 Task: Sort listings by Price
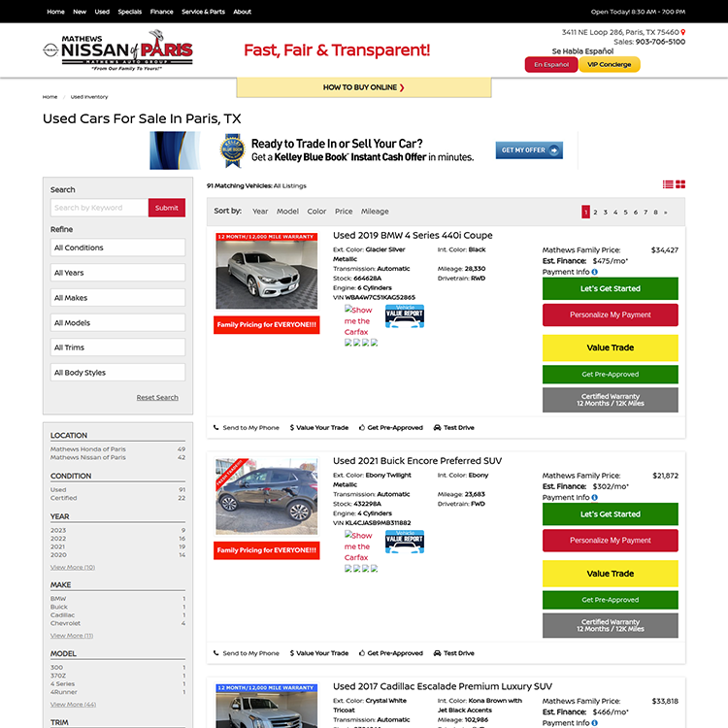(344, 212)
